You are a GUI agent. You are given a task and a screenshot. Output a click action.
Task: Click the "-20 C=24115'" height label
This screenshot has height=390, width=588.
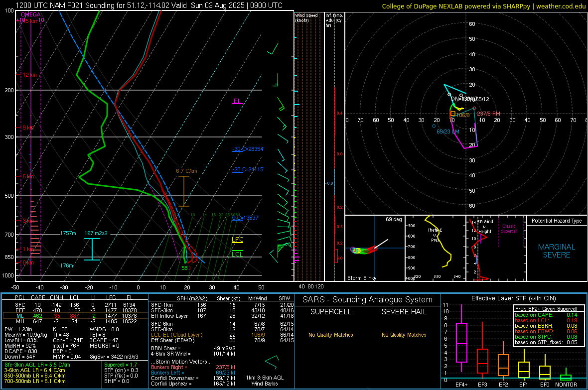248,169
